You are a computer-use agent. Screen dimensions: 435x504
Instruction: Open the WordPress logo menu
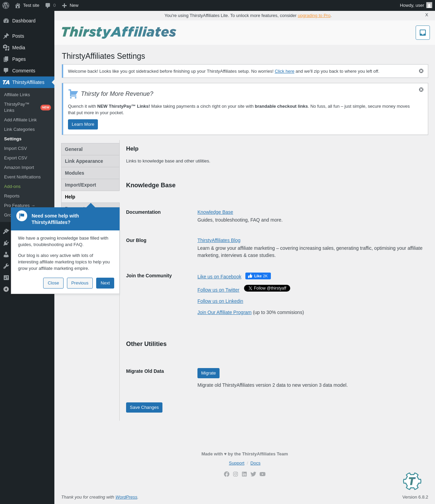coord(6,5)
